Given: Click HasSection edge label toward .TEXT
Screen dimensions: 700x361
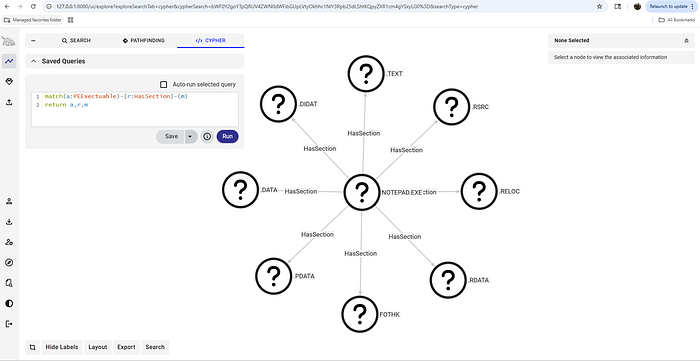Looking at the screenshot, I should [364, 133].
